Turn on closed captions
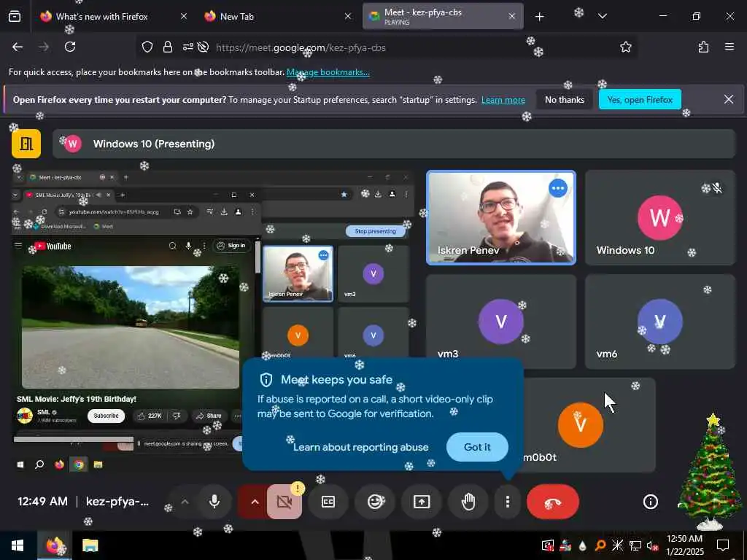747x560 pixels. [x=328, y=502]
